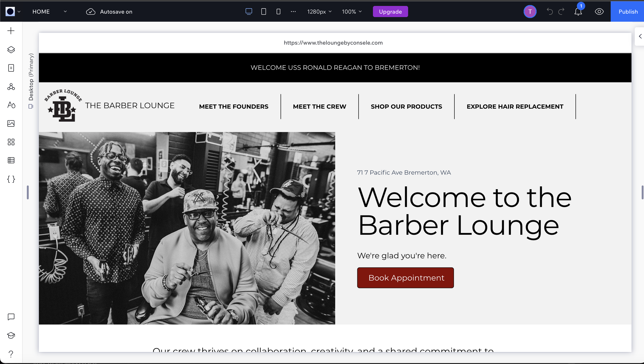644x364 pixels.
Task: Click the red Book Appointment button
Action: 405,278
